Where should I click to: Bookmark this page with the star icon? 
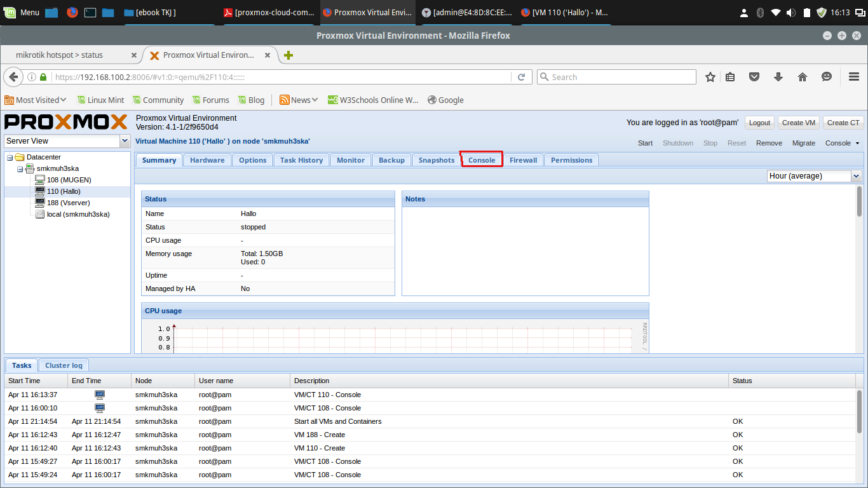(x=710, y=77)
